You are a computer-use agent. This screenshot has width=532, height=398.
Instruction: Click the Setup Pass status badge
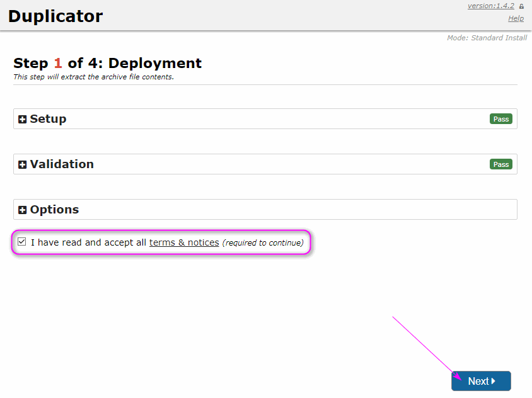point(501,119)
